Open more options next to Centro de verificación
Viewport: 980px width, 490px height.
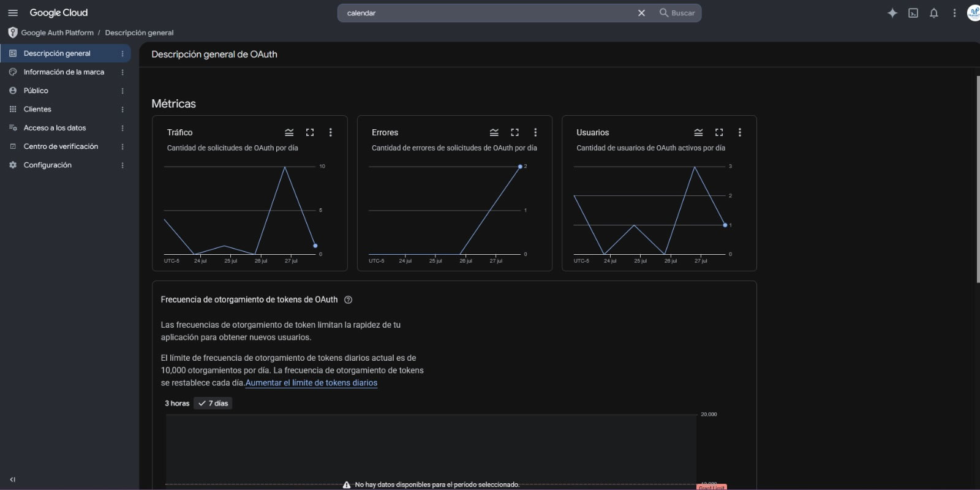pos(123,146)
